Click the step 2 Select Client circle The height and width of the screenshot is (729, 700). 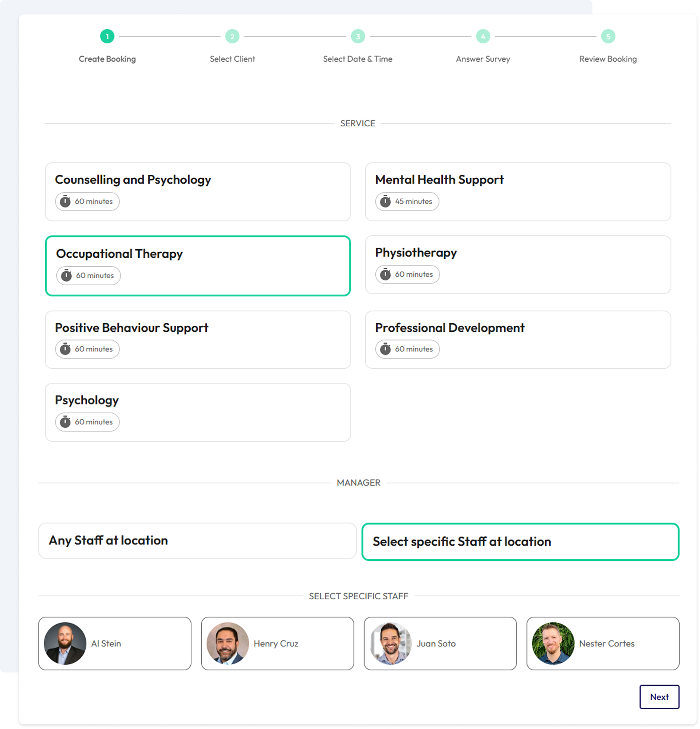[232, 37]
